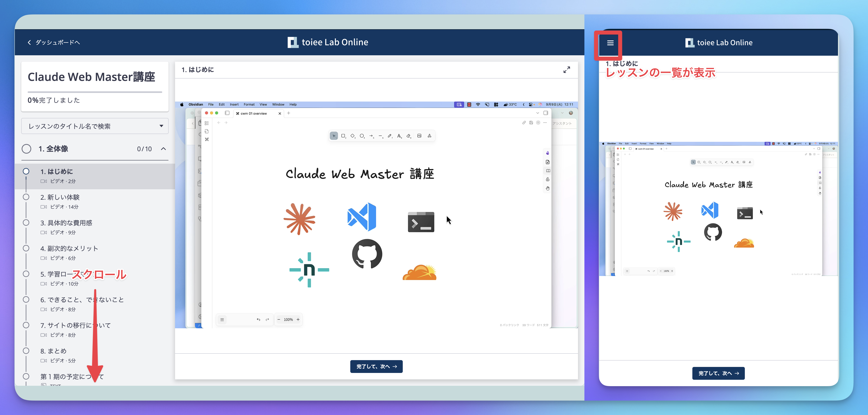Click the terminal icon in the video
The image size is (868, 415).
click(421, 222)
